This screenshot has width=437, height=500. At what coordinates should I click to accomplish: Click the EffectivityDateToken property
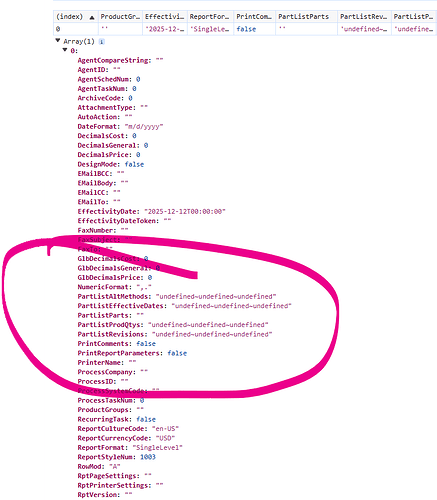coord(118,221)
